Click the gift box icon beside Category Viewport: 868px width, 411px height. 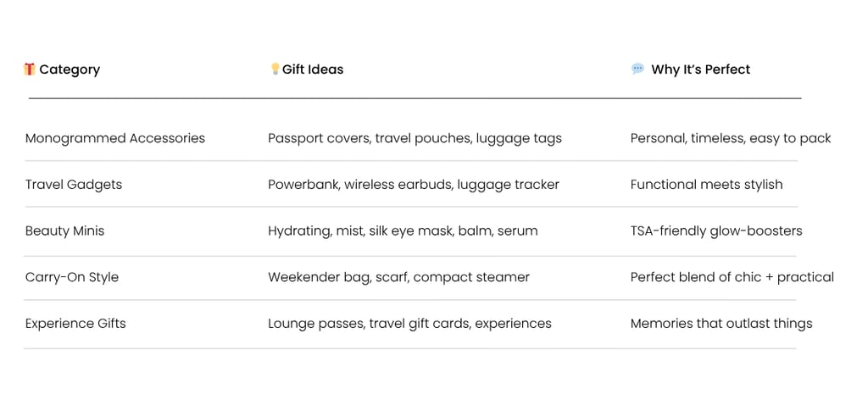(x=30, y=69)
